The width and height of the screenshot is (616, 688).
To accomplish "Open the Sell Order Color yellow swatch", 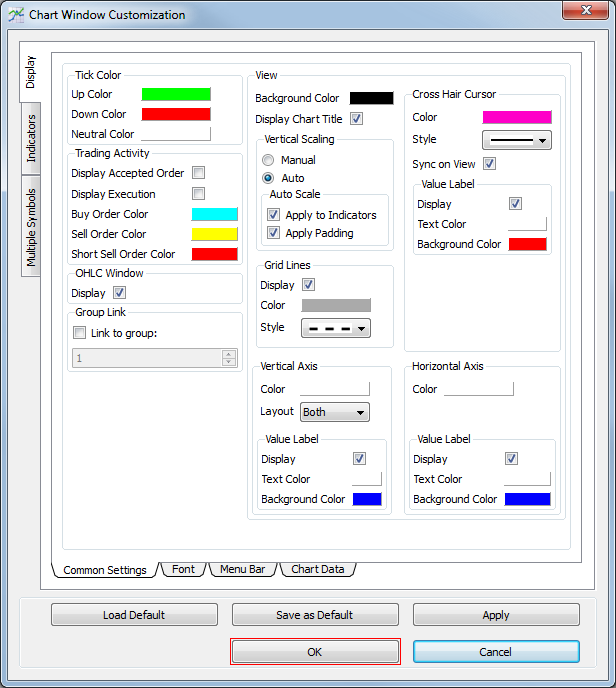I will pyautogui.click(x=214, y=234).
